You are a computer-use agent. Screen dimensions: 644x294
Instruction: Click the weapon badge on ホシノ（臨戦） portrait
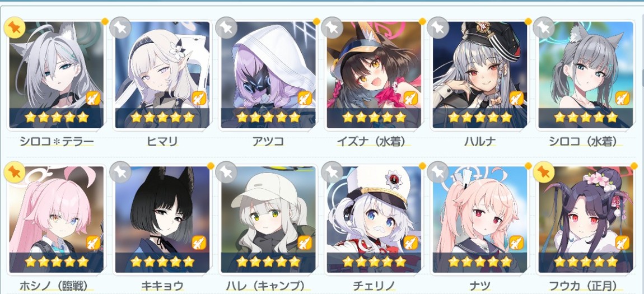93,242
